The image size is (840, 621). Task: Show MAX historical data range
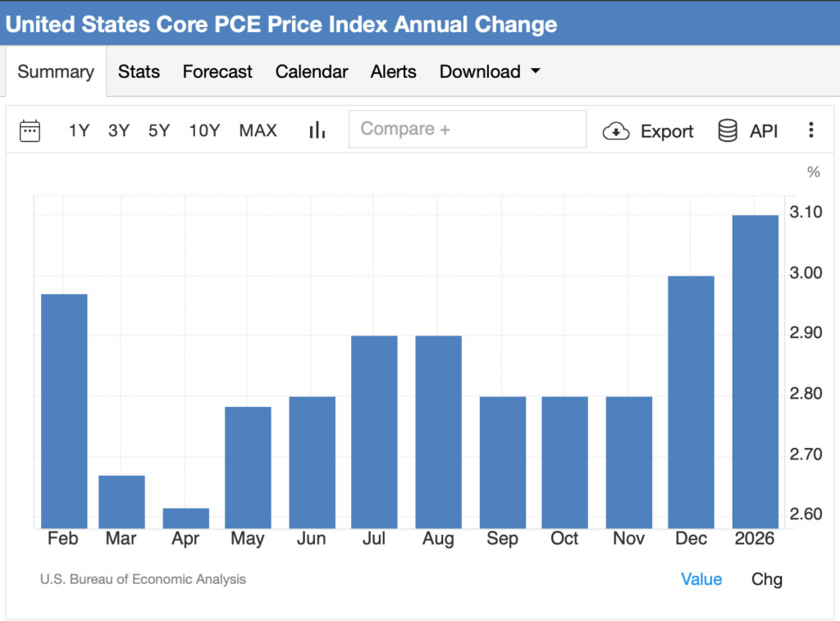tap(258, 130)
